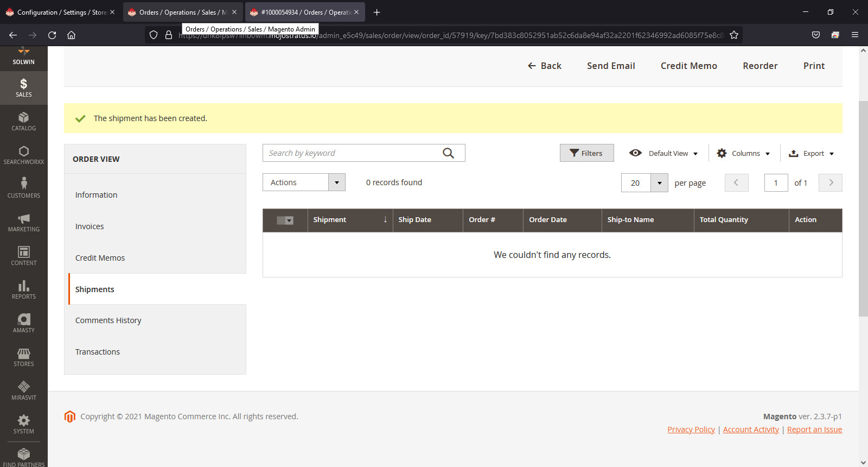Open the System gear icon
Screen dimensions: 868x467
23,424
